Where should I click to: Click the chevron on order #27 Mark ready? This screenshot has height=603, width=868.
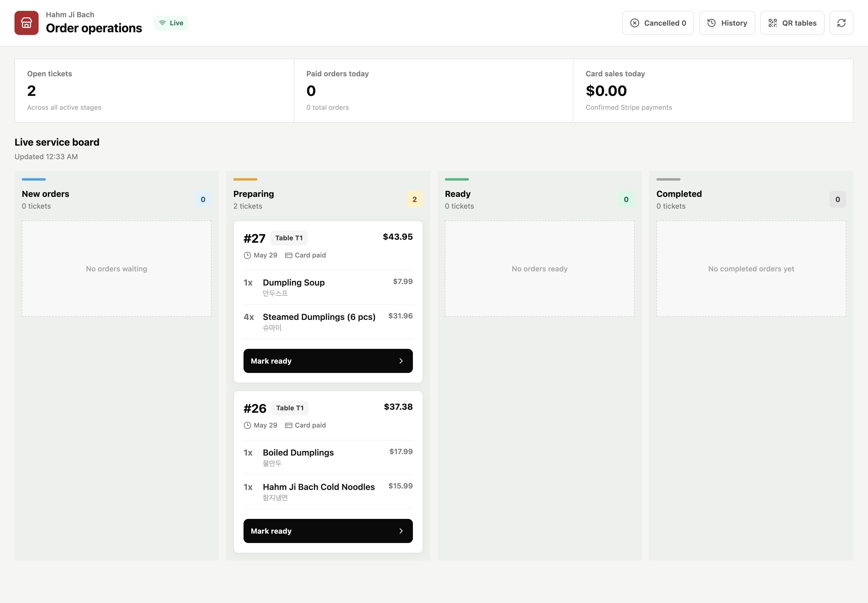pos(401,361)
